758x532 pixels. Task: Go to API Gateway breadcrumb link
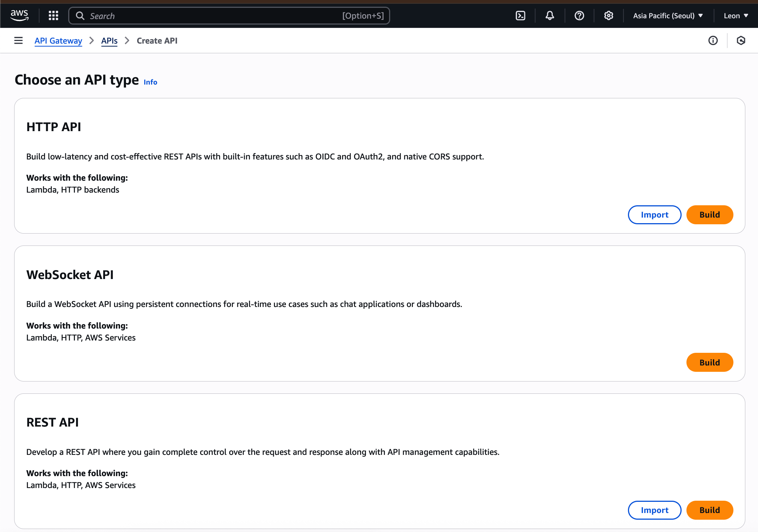click(x=58, y=41)
